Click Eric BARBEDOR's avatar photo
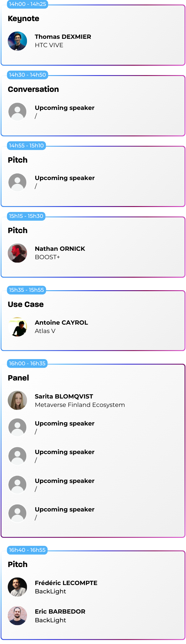 pos(17,615)
